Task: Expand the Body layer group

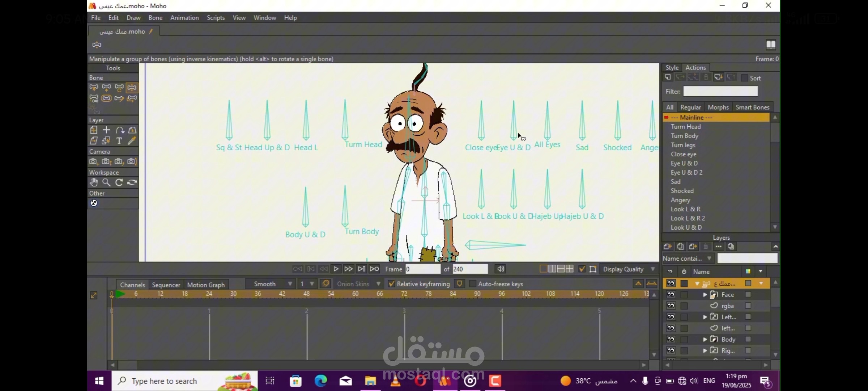Action: [x=705, y=339]
